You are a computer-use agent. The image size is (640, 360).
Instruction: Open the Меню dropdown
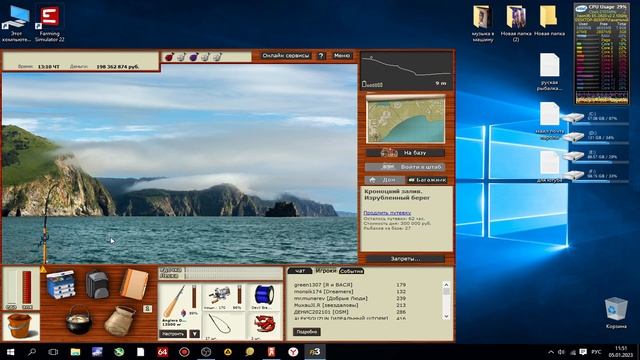(342, 56)
